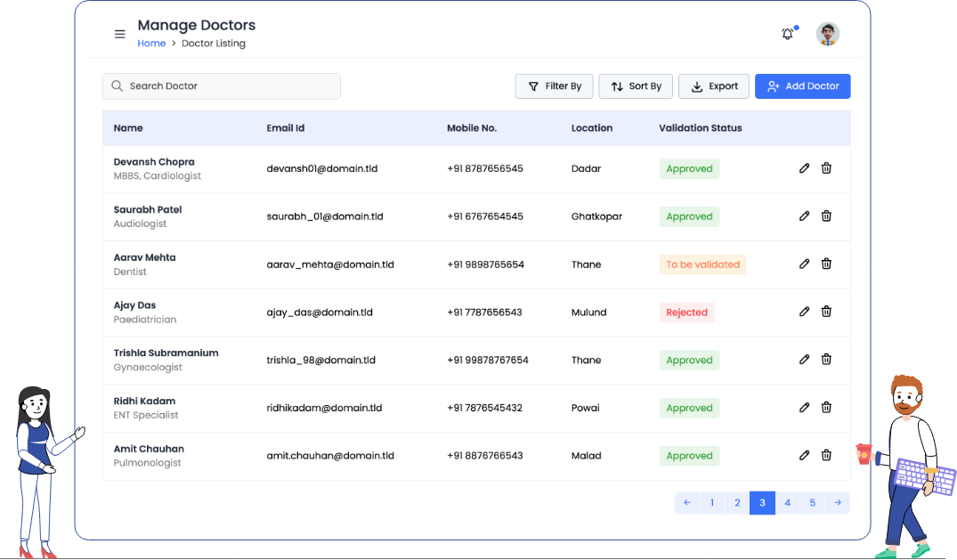Screen dimensions: 957x560
Task: Jump to page 1 in pagination
Action: click(712, 503)
